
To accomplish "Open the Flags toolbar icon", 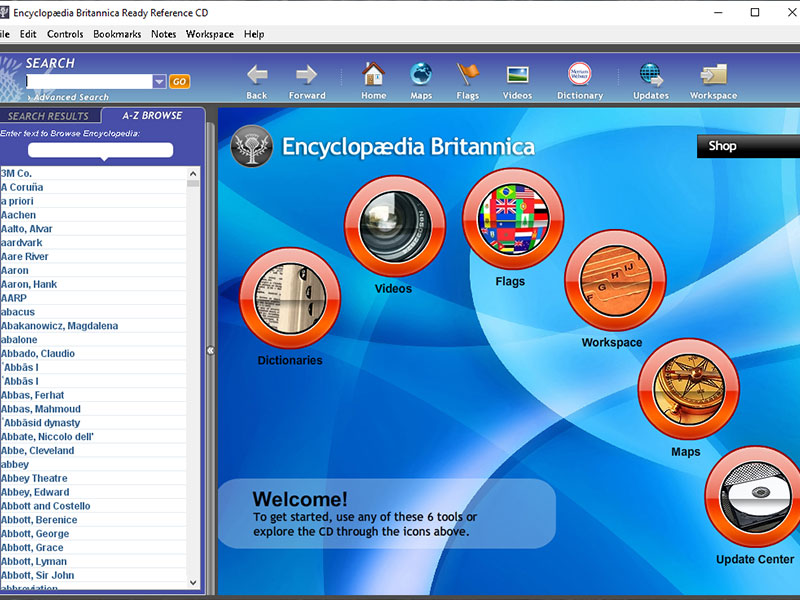I will 467,74.
